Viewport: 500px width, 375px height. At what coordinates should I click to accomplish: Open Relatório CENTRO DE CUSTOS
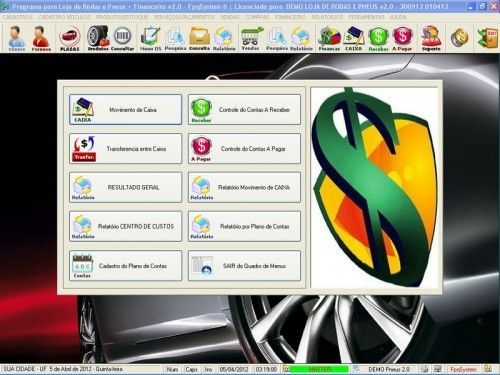pyautogui.click(x=126, y=226)
